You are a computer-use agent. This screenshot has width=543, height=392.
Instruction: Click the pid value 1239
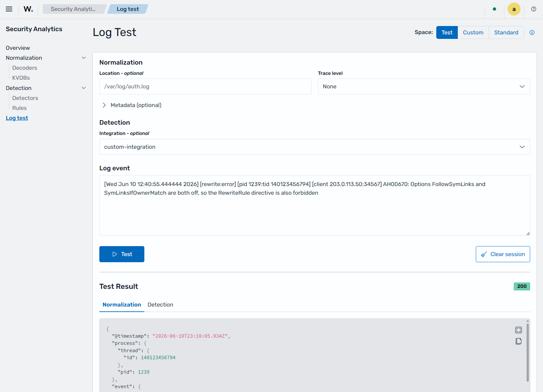coord(144,372)
